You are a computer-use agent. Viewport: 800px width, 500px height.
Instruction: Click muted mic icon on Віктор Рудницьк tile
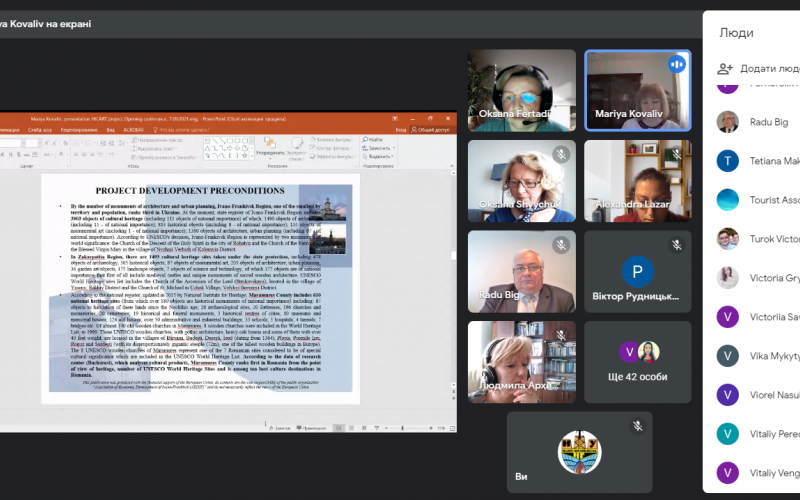pyautogui.click(x=677, y=245)
